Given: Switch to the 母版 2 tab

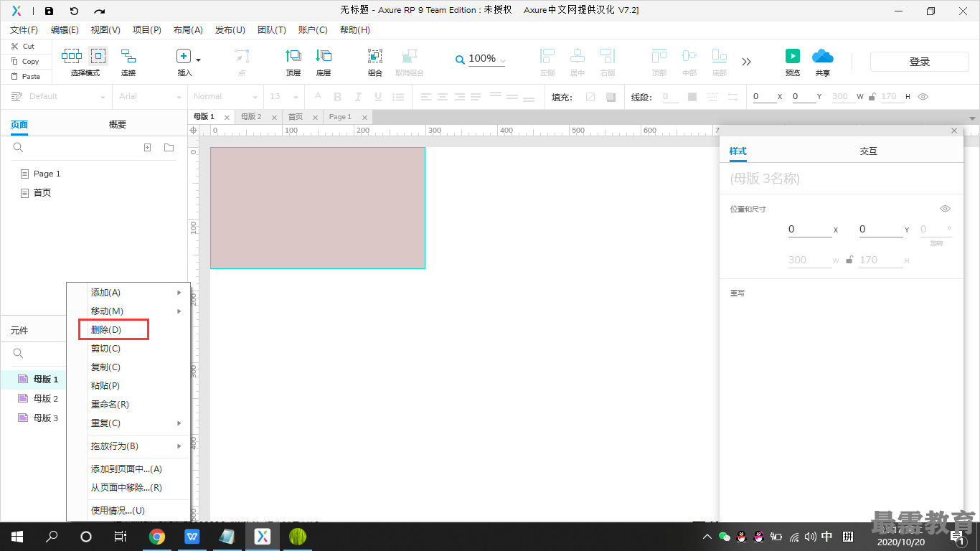Looking at the screenshot, I should coord(251,116).
